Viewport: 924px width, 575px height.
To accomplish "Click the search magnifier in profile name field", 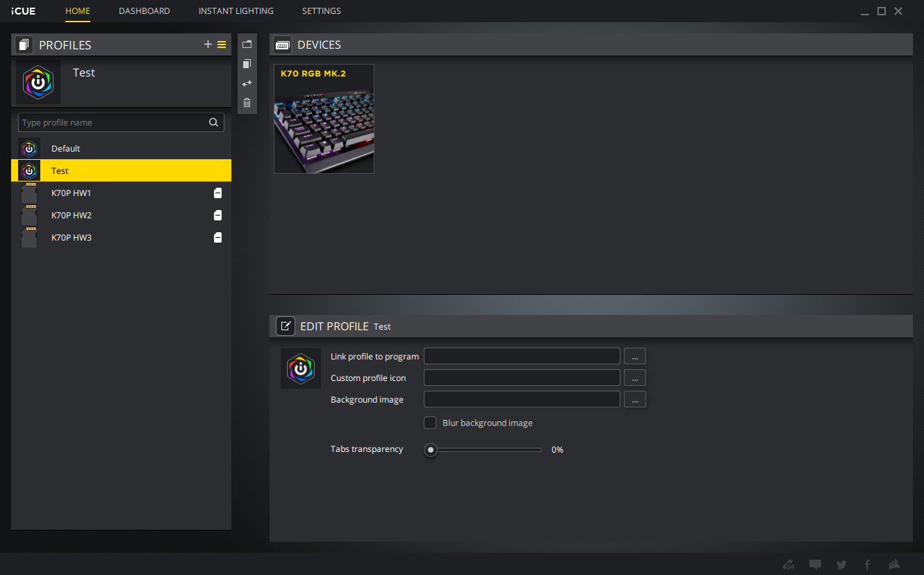I will pos(213,122).
